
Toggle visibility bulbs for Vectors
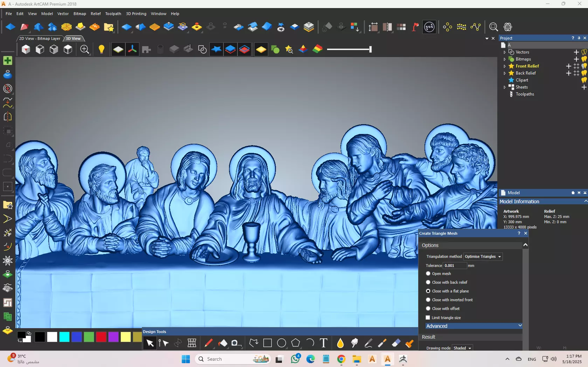tap(584, 52)
